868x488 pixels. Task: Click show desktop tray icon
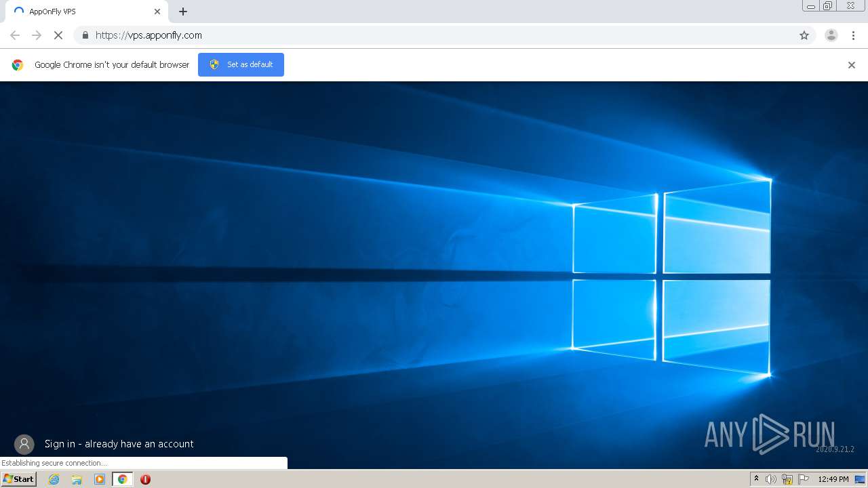click(x=860, y=479)
